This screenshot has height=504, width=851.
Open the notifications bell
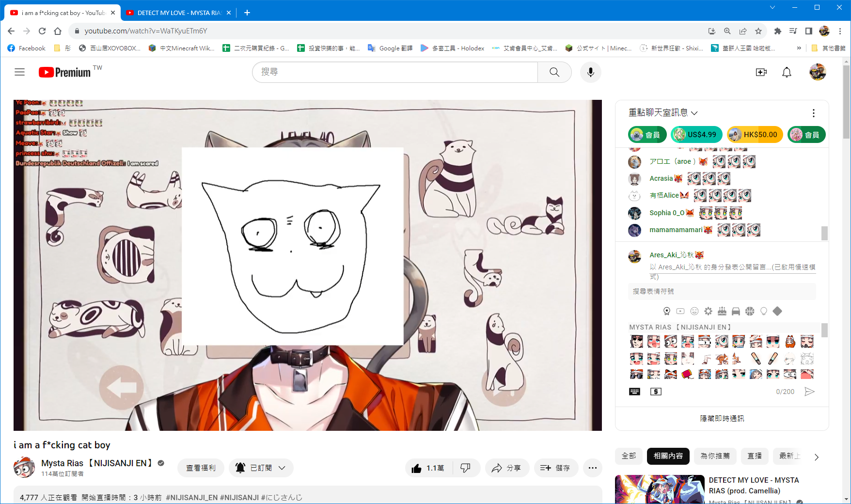point(787,72)
